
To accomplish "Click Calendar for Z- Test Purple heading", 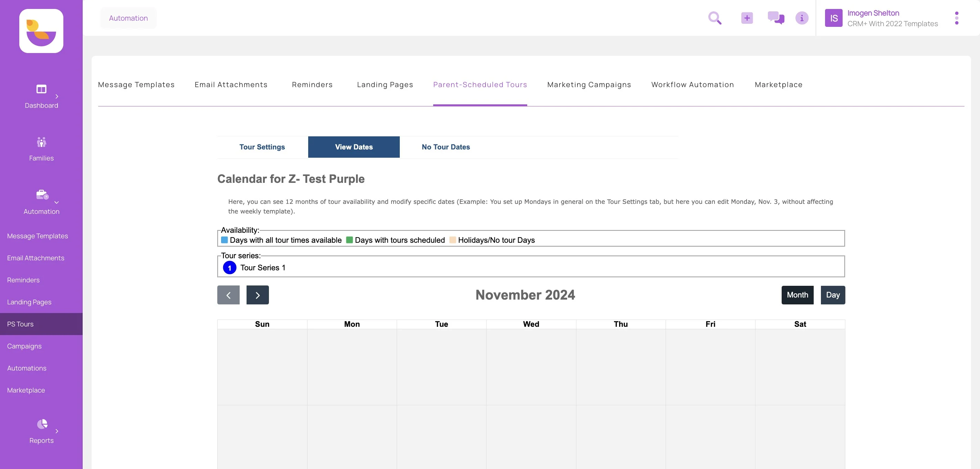I will tap(291, 179).
